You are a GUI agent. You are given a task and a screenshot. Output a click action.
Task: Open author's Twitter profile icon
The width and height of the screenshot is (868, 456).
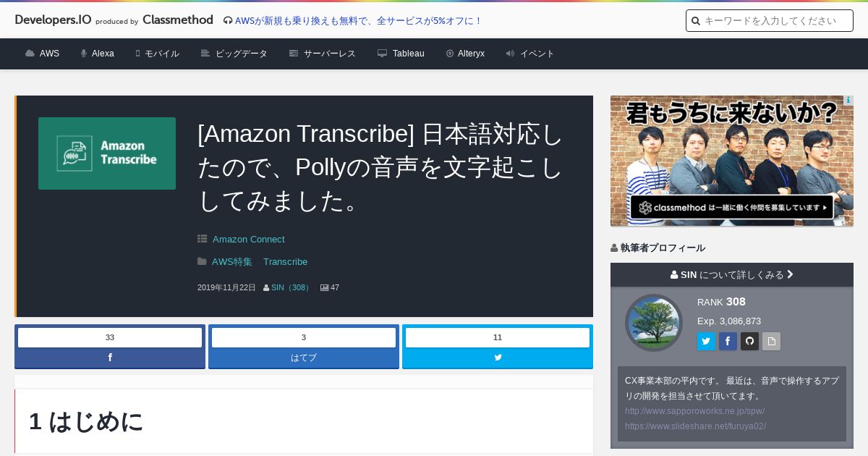(706, 342)
